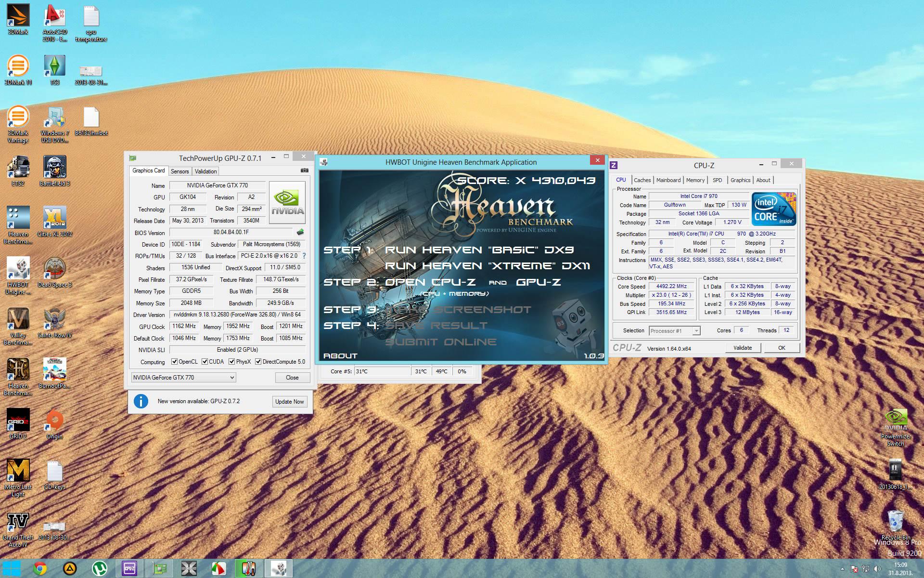Toggle the DirectCompute 5.0 checkbox
The image size is (924, 578).
[x=258, y=362]
